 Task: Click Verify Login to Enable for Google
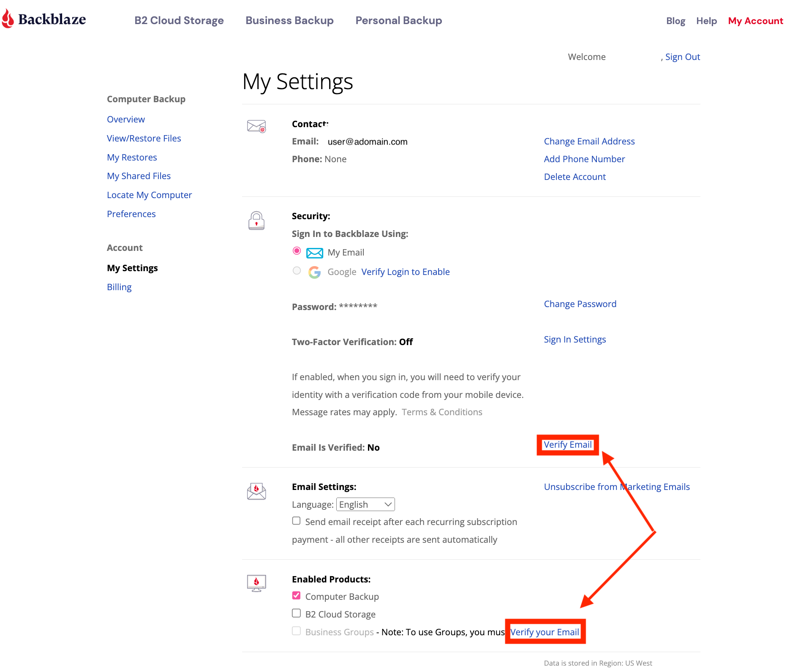(406, 272)
